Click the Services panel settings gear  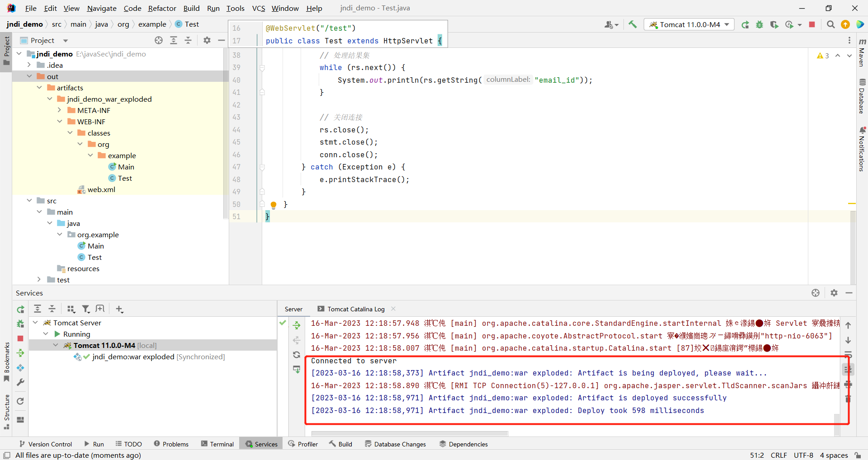tap(834, 293)
